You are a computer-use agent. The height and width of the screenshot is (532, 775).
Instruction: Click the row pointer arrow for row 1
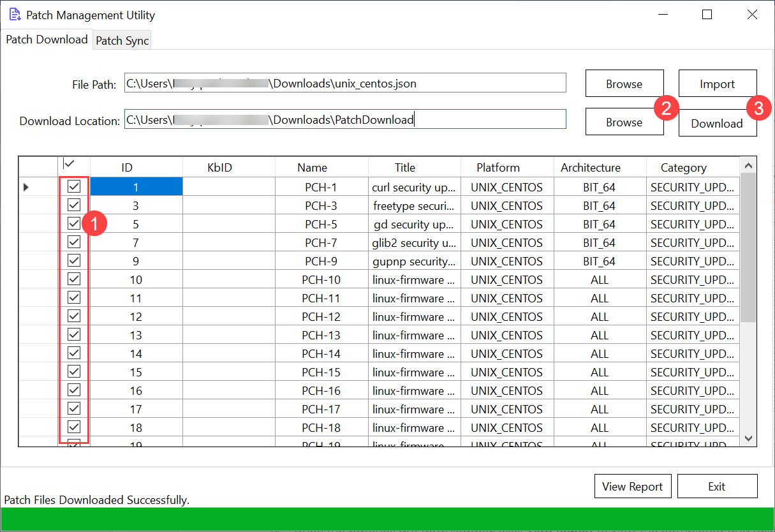pos(26,187)
